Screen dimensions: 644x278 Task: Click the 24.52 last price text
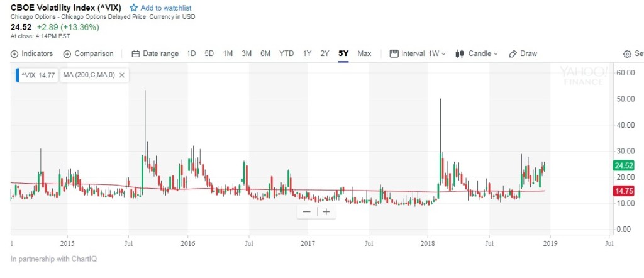coord(21,27)
